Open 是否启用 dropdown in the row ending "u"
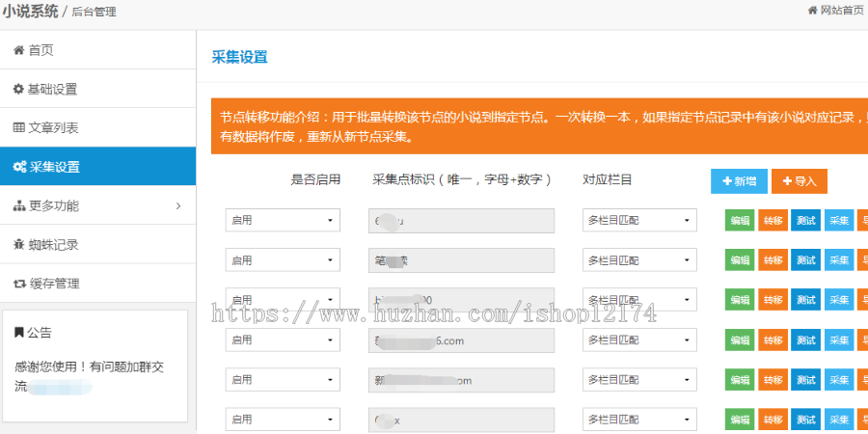Image resolution: width=868 pixels, height=434 pixels. coord(283,220)
